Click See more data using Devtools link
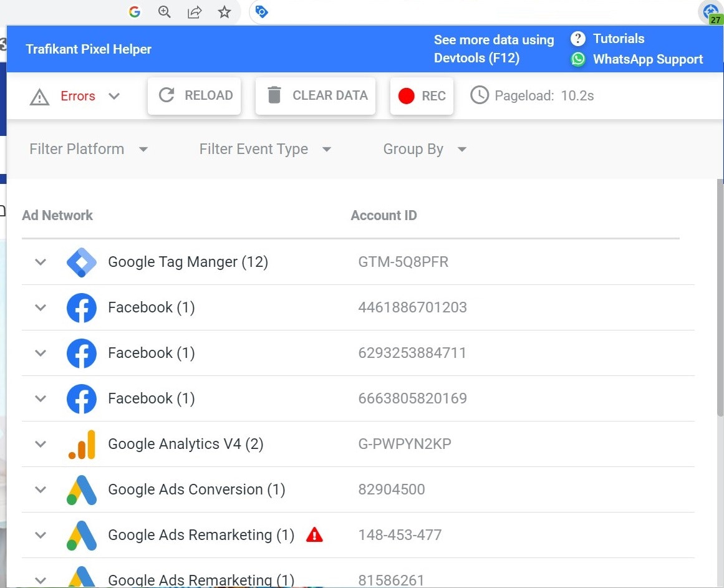The image size is (724, 588). 494,49
